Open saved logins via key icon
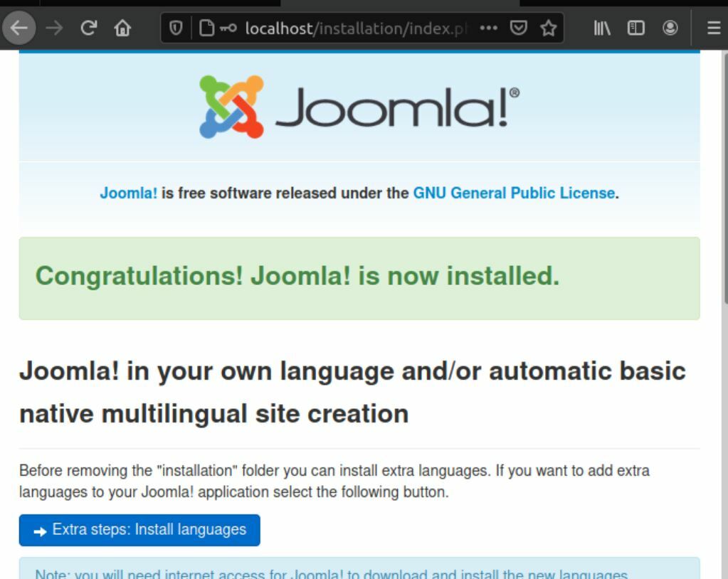Viewport: 728px width, 579px height. pyautogui.click(x=228, y=28)
